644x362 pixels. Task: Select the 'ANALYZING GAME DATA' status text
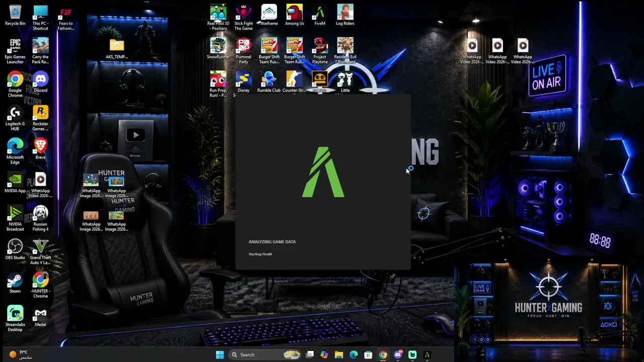pos(272,242)
